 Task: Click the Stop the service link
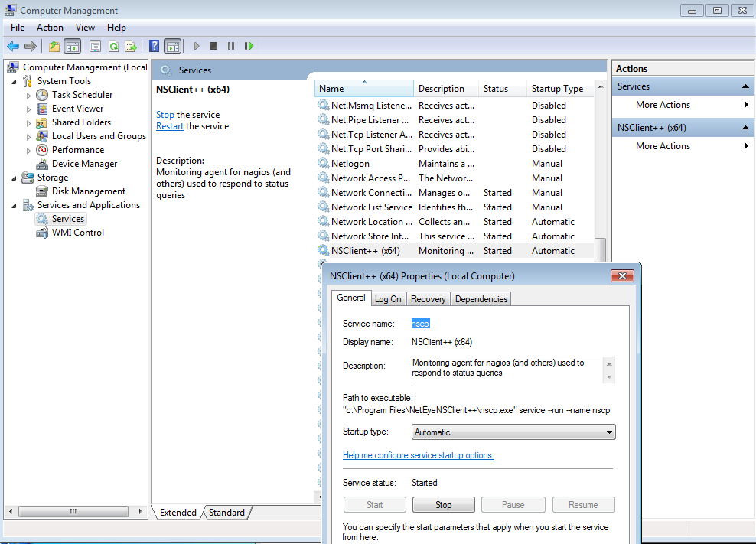click(165, 115)
